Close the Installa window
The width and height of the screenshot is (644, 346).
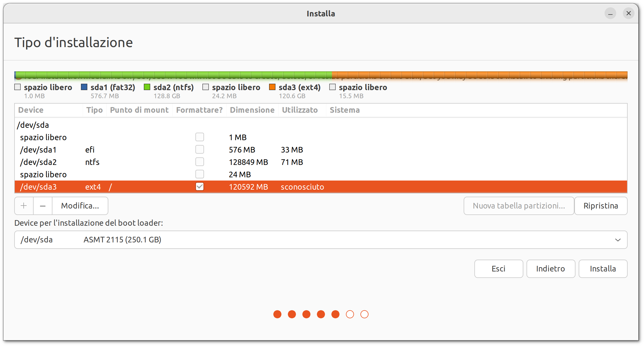click(628, 13)
